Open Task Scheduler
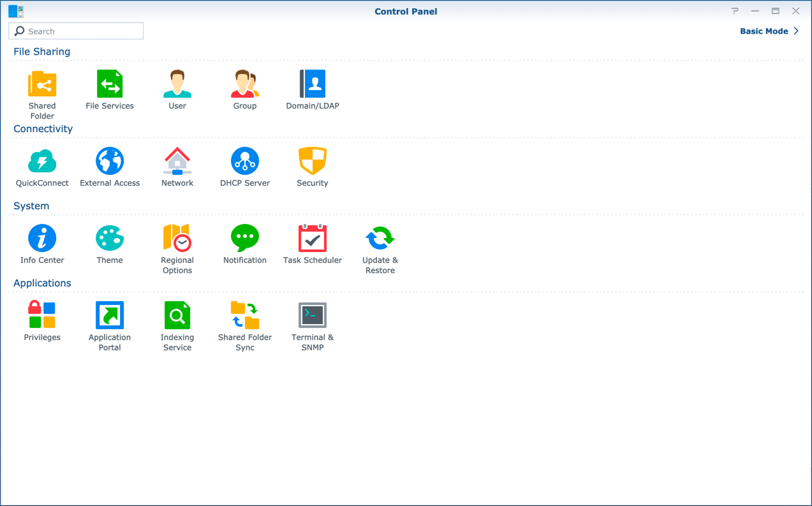This screenshot has width=812, height=506. click(313, 239)
